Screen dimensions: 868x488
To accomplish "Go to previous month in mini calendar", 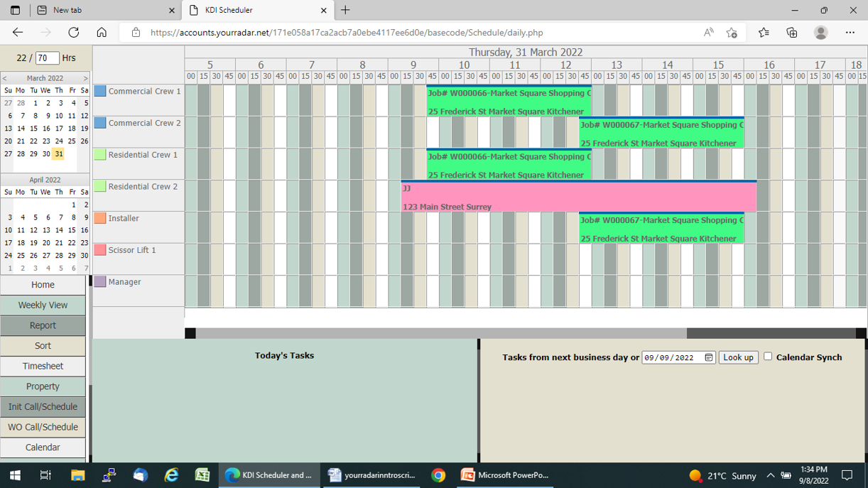I will 5,78.
